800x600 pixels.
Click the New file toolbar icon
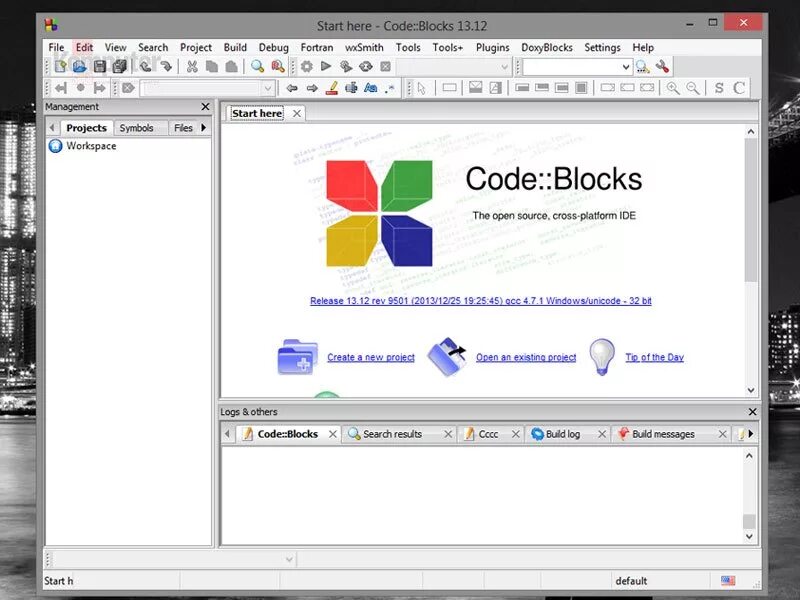(x=60, y=66)
